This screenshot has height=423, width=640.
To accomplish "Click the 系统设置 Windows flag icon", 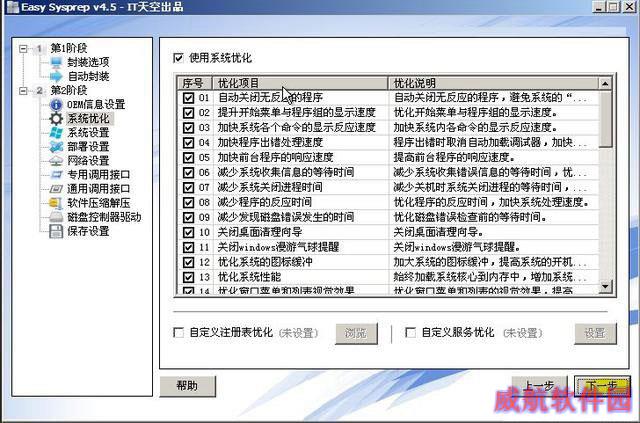I will point(56,132).
